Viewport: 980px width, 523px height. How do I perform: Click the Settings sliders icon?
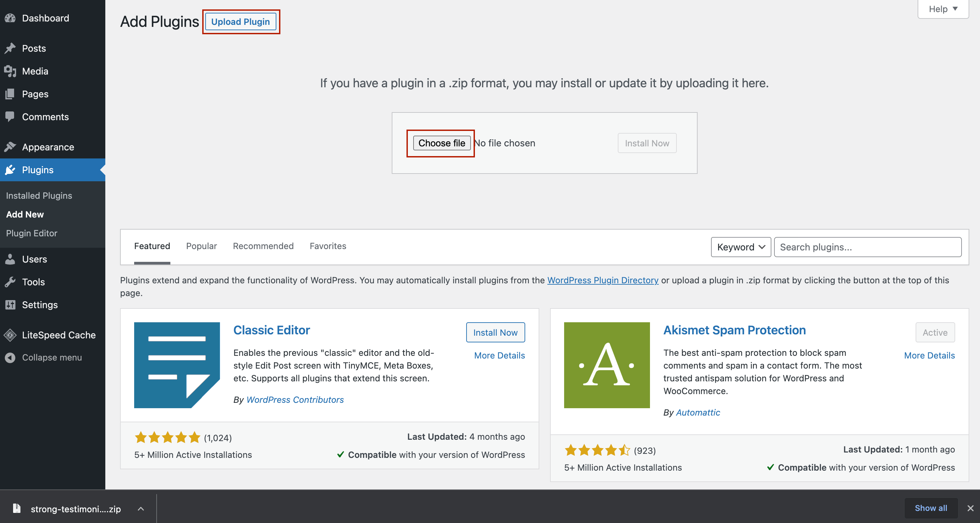(10, 305)
